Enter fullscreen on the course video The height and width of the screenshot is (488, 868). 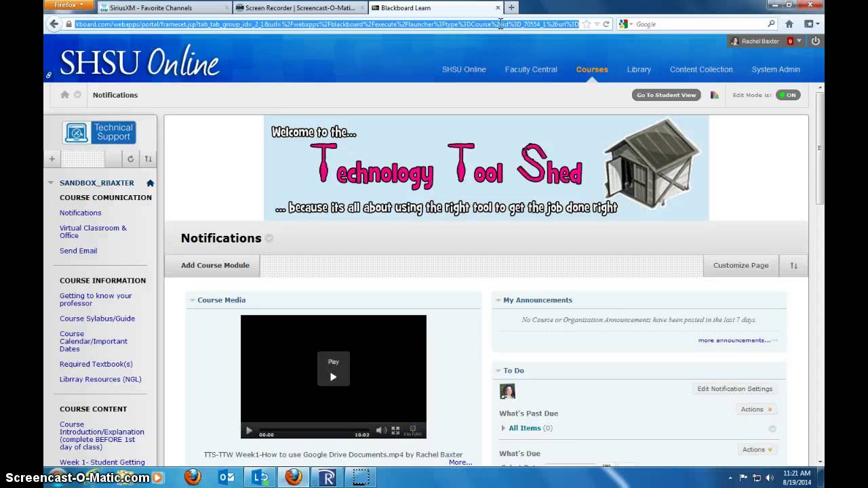(395, 430)
